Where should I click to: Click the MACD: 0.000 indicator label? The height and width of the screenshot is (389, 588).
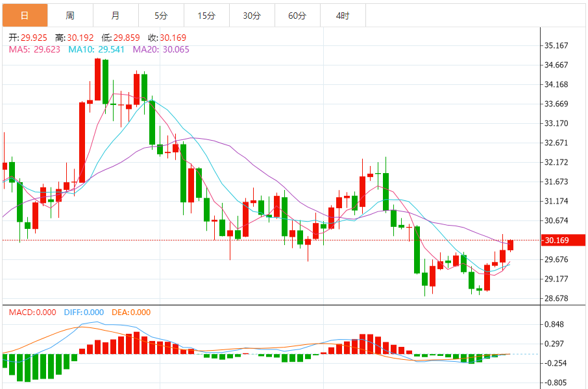(x=32, y=312)
